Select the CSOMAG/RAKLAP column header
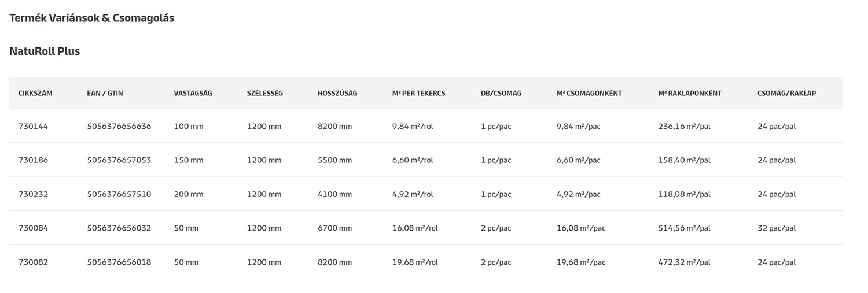Image resolution: width=868 pixels, height=293 pixels. [786, 93]
